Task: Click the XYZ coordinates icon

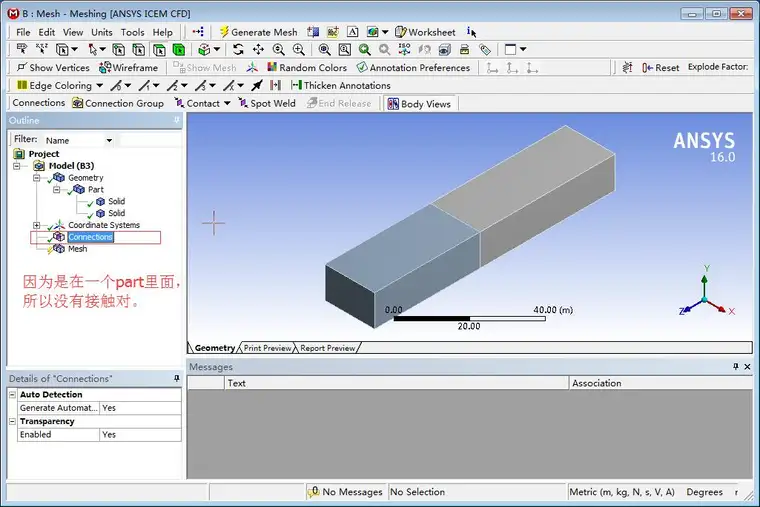Action: click(x=42, y=48)
